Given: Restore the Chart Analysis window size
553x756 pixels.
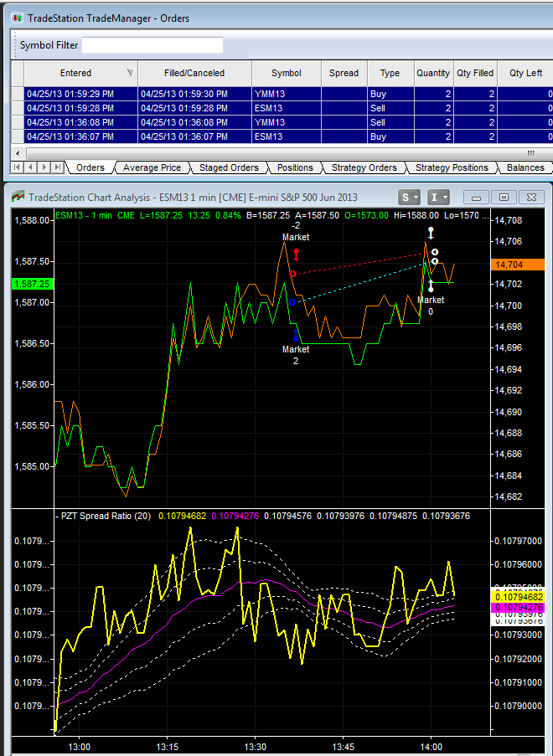Looking at the screenshot, I should [x=504, y=198].
